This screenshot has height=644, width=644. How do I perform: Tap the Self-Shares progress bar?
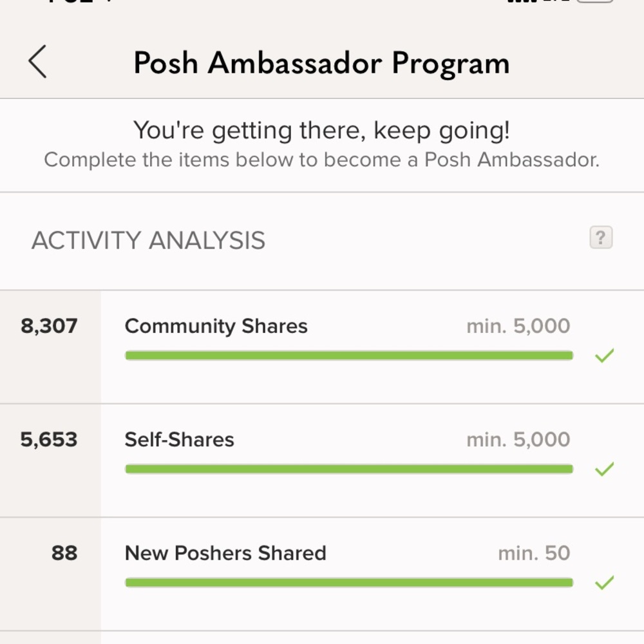coord(348,468)
